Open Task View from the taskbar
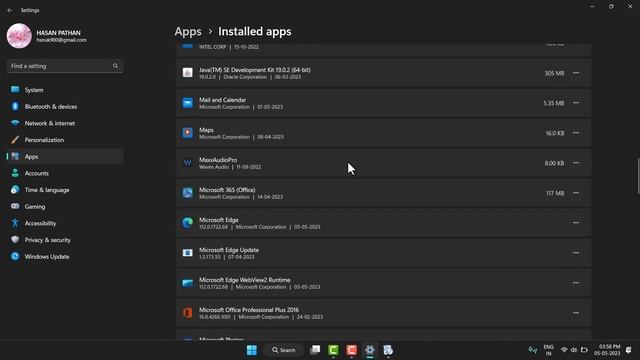The image size is (640, 360). (315, 350)
